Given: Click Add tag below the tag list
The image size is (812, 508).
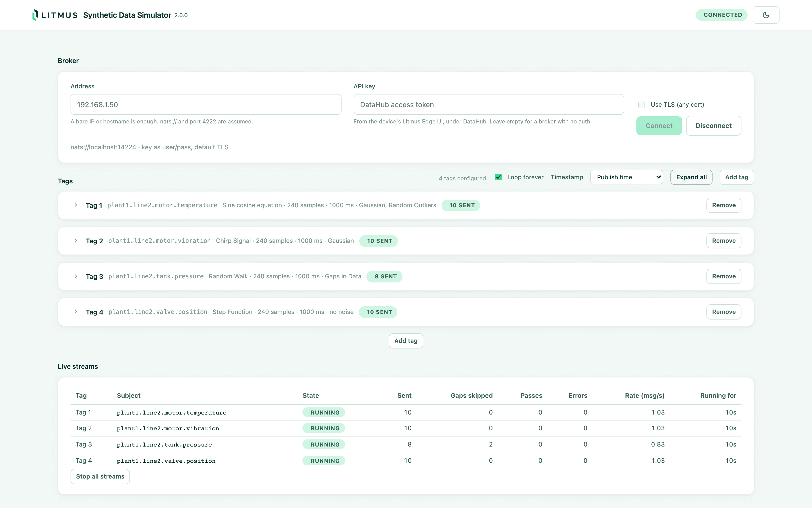Looking at the screenshot, I should pyautogui.click(x=406, y=341).
